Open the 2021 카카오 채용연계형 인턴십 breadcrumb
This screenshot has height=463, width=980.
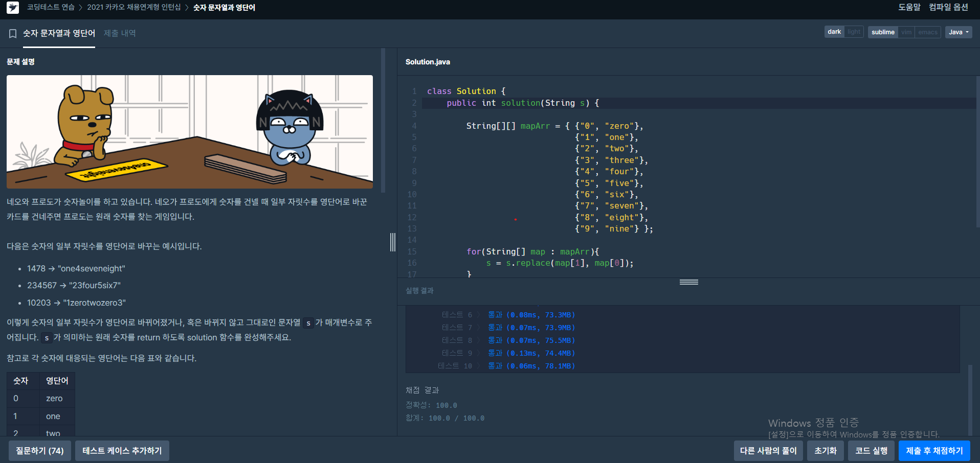[134, 7]
